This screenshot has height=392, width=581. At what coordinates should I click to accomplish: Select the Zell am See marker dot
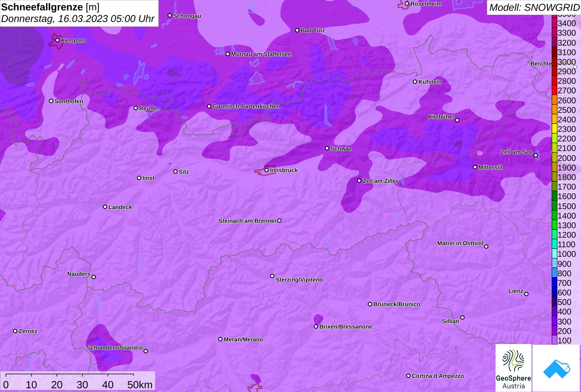coord(536,156)
